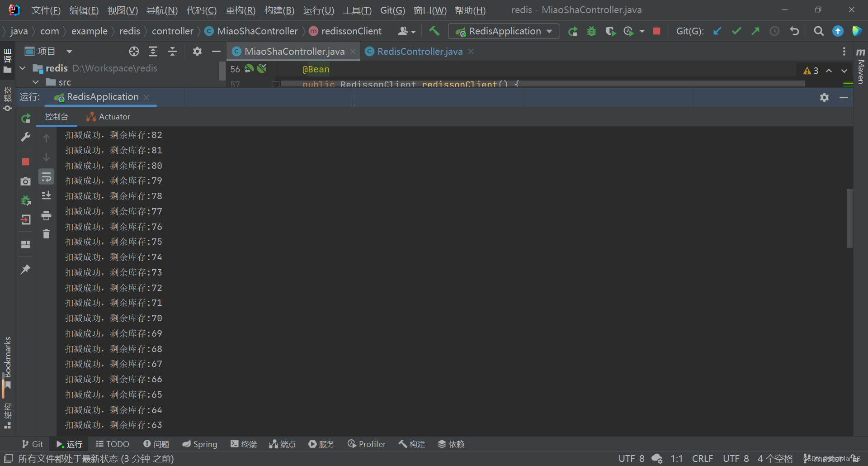
Task: Rerun RedisApplication from the top toolbar
Action: pos(573,31)
